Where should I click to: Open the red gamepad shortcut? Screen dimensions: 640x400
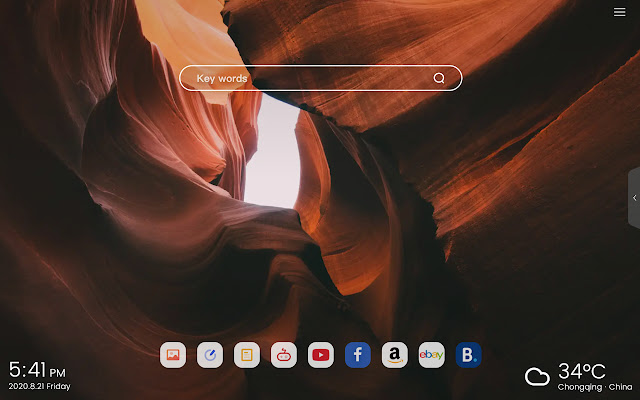[284, 355]
